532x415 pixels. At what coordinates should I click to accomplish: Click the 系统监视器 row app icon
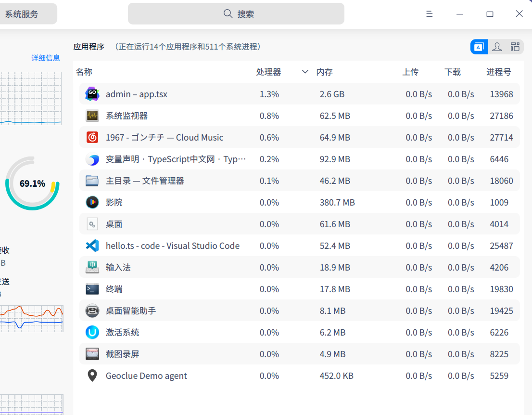[92, 116]
